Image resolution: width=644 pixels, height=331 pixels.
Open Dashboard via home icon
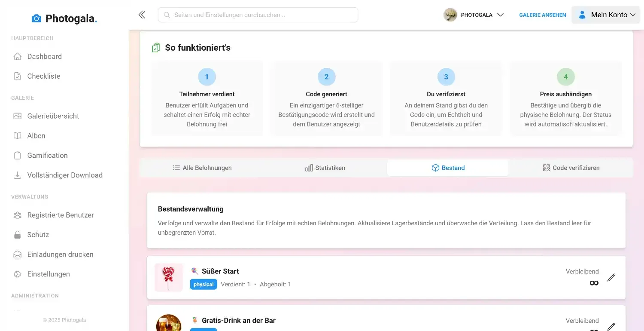click(18, 57)
